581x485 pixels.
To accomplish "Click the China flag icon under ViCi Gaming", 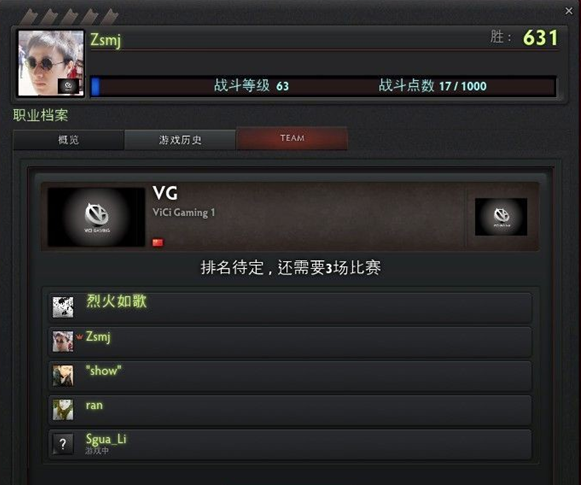I will pyautogui.click(x=158, y=243).
